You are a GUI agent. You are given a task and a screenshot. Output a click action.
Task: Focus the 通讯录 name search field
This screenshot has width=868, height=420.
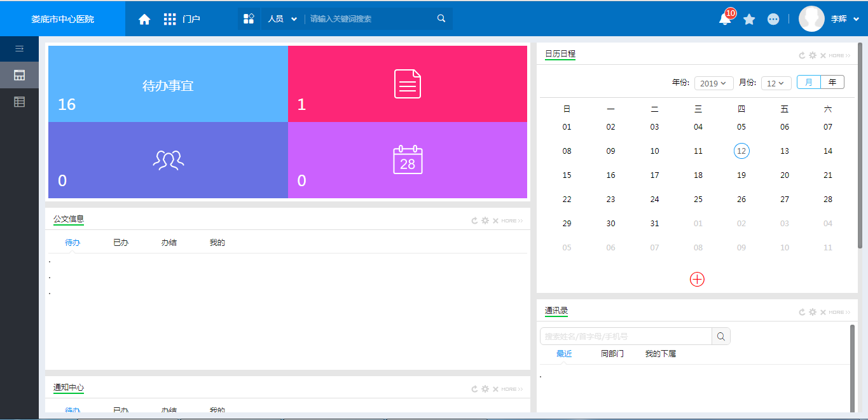click(626, 336)
